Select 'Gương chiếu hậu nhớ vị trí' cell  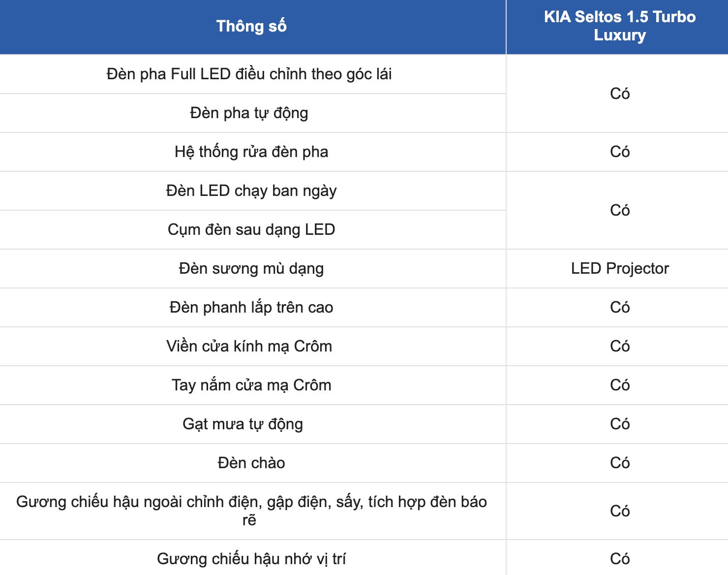(251, 559)
